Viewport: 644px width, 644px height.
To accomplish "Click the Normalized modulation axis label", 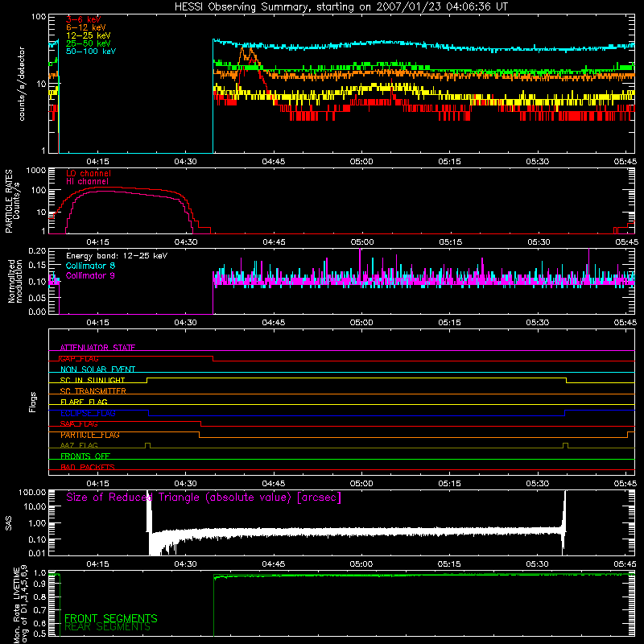I will click(15, 281).
